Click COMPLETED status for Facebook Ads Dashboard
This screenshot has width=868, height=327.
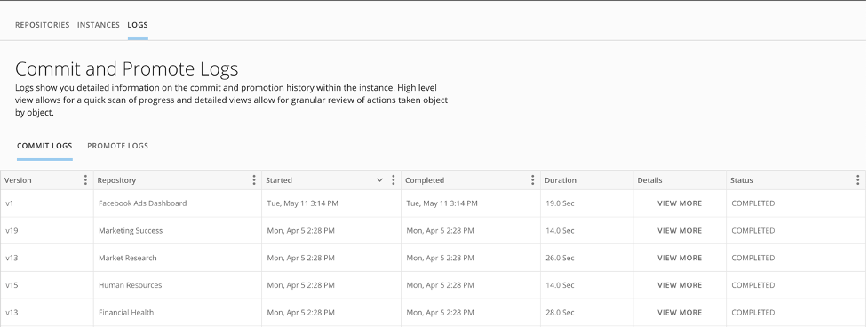coord(753,203)
